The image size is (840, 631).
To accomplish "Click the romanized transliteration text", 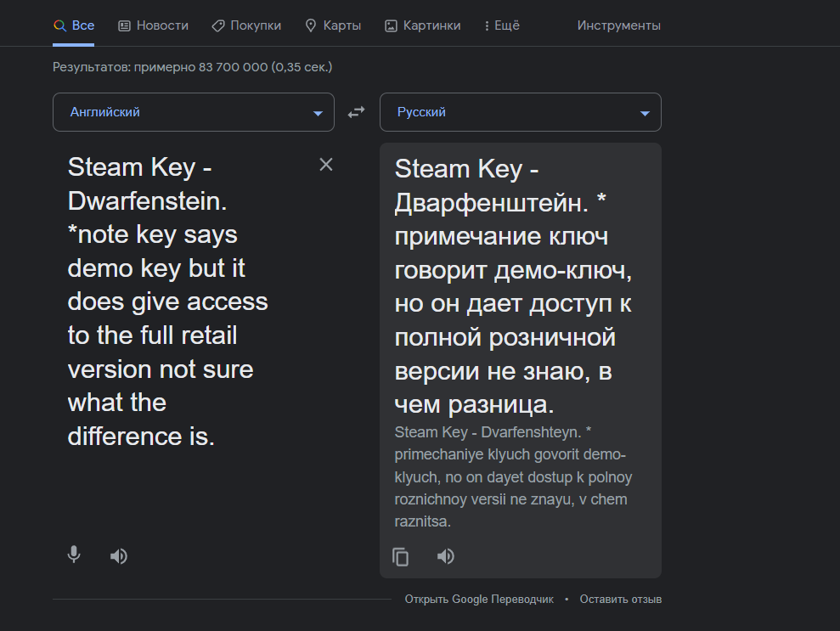I will pyautogui.click(x=513, y=476).
